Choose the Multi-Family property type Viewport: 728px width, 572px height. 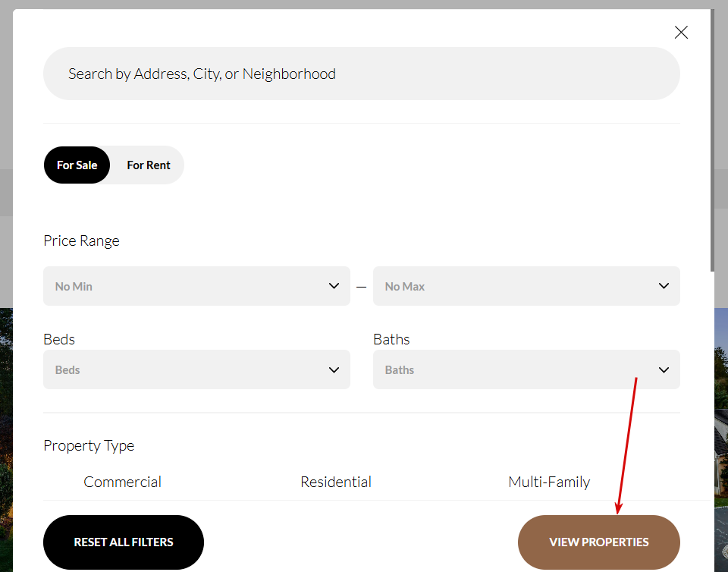click(x=549, y=482)
